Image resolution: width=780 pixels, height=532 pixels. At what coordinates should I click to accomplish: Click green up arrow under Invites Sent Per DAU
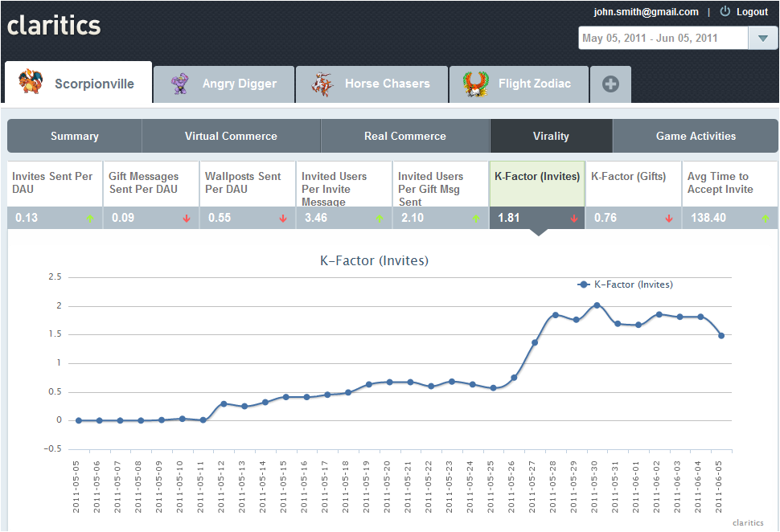click(x=90, y=219)
